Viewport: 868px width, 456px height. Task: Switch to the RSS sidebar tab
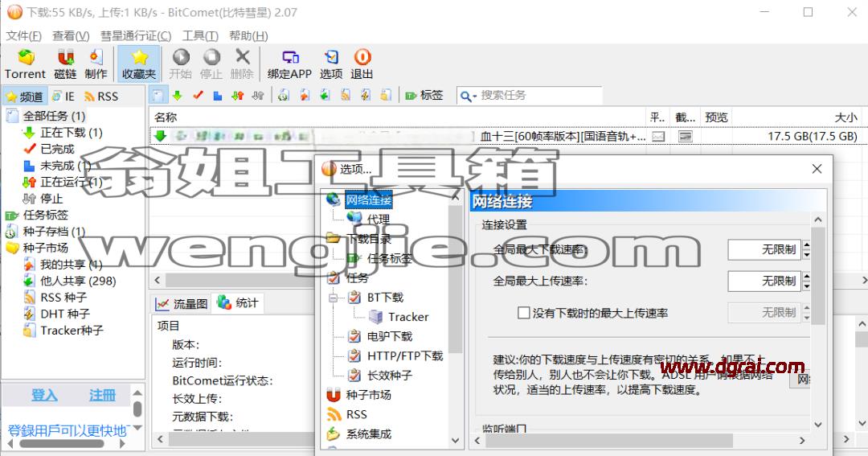101,97
